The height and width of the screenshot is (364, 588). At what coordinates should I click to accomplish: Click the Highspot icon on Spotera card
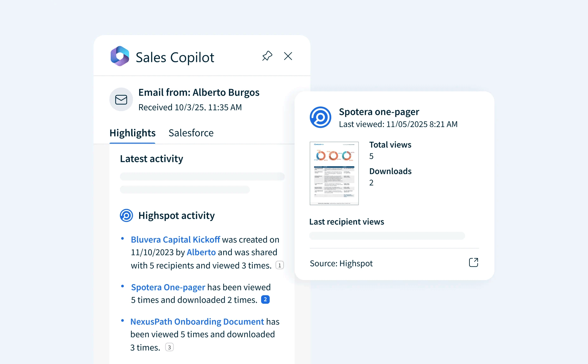coord(321,117)
